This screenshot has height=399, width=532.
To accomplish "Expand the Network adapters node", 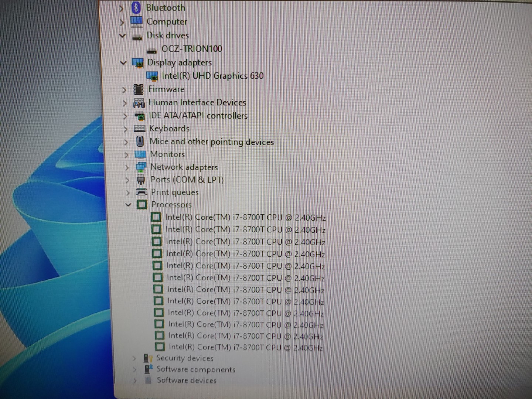I will (127, 168).
